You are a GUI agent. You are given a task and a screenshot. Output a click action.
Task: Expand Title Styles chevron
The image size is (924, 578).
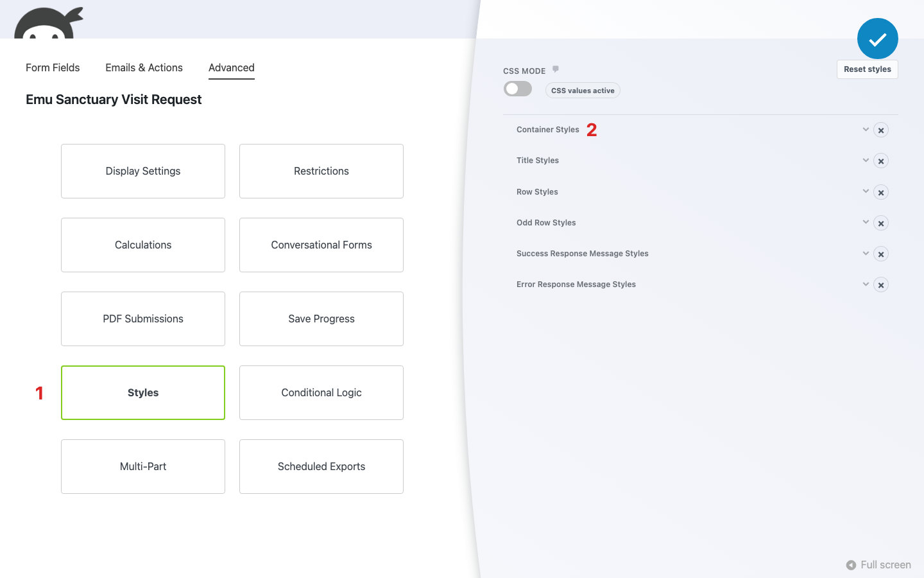click(866, 160)
